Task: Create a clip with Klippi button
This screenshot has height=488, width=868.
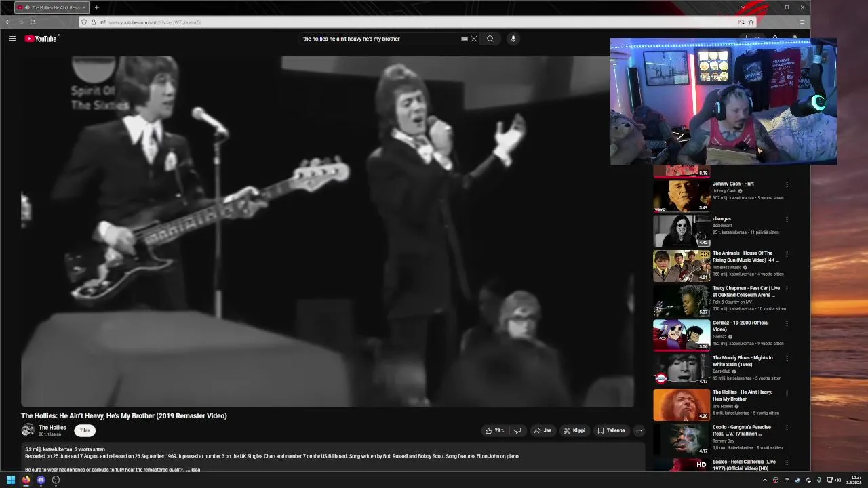Action: [x=574, y=430]
